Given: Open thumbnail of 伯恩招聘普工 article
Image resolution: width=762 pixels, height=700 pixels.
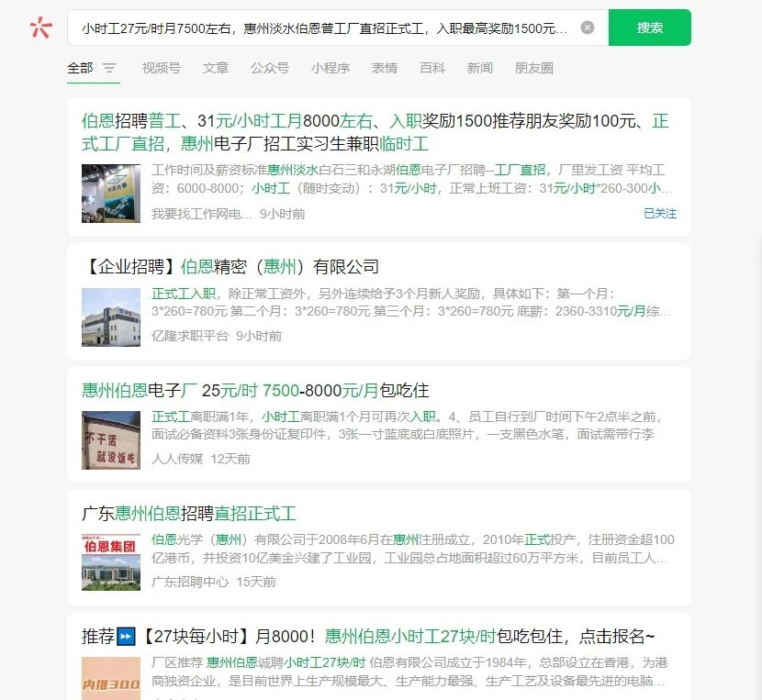Looking at the screenshot, I should coord(111,194).
